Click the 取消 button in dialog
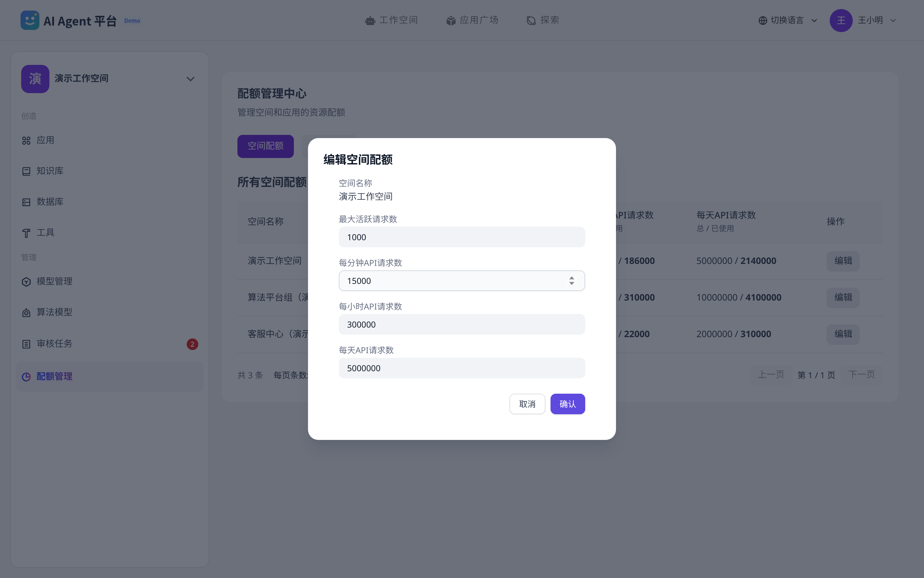This screenshot has width=924, height=578. coord(527,404)
